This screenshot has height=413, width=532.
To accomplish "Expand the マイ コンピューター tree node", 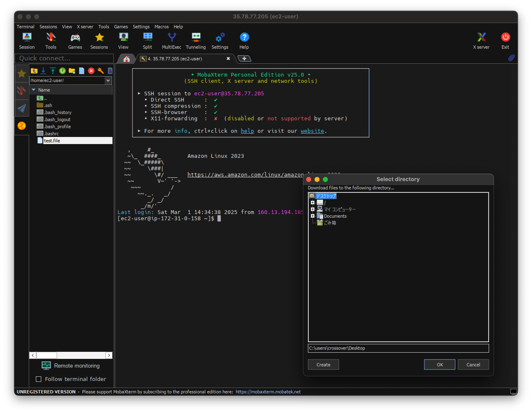I will [312, 209].
